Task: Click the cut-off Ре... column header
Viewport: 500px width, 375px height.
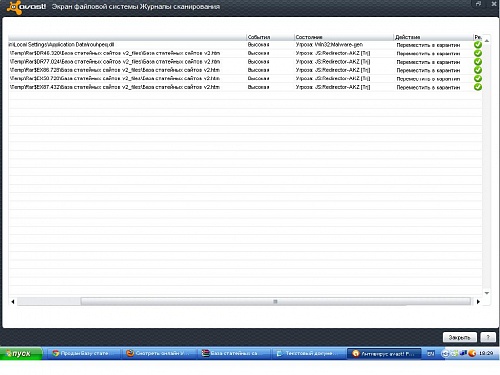Action: 478,37
